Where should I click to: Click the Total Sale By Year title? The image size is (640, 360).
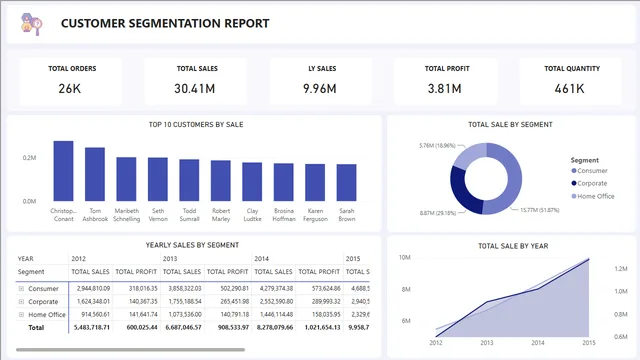click(513, 246)
